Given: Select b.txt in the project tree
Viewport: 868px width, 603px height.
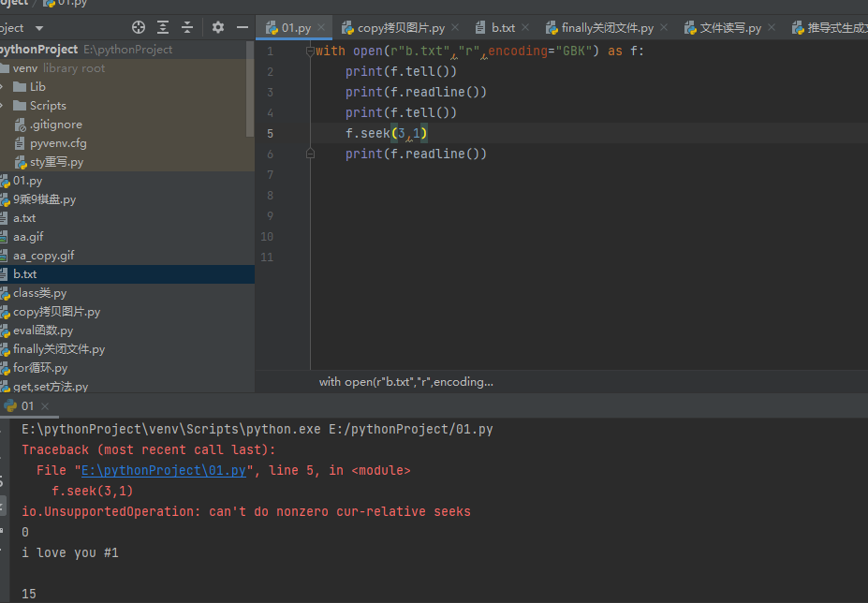Looking at the screenshot, I should [127, 274].
